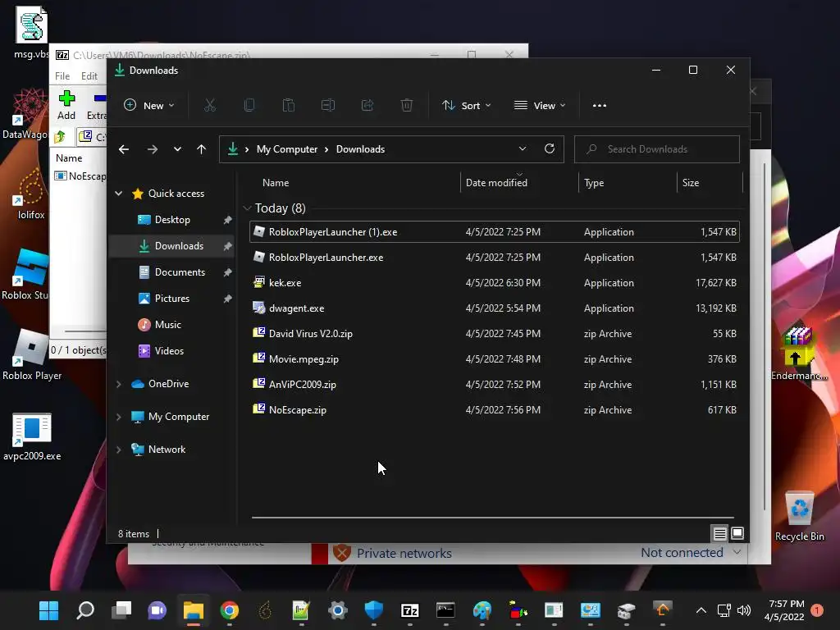Select Desktop in Quick access
The width and height of the screenshot is (840, 630).
click(172, 220)
